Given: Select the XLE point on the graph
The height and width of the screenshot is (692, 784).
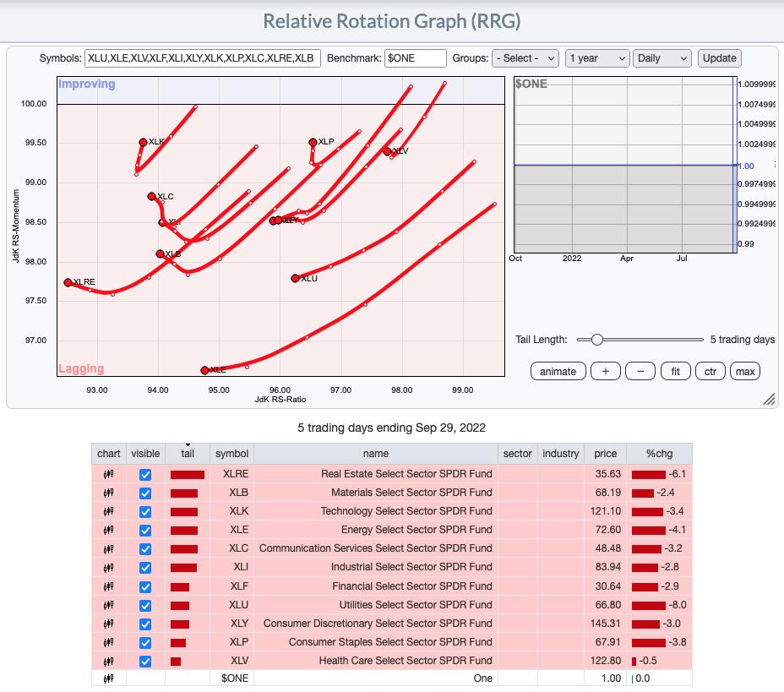Looking at the screenshot, I should 204,370.
